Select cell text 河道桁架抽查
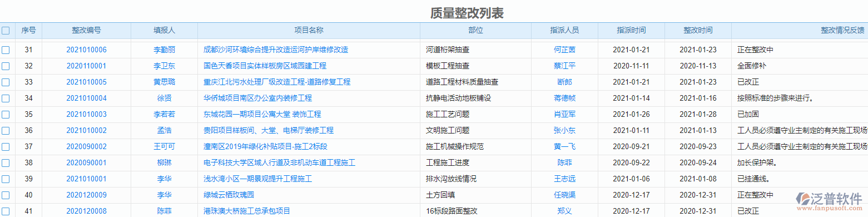The height and width of the screenshot is (217, 868). point(448,50)
